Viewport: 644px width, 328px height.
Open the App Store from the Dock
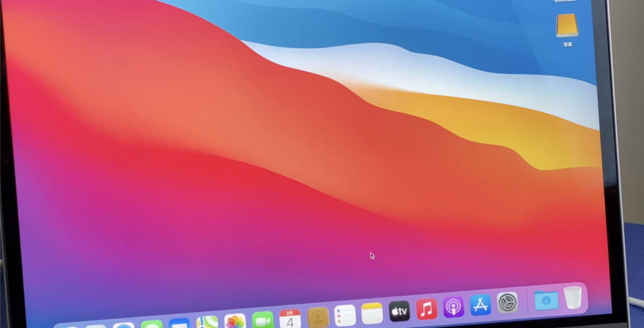[480, 305]
